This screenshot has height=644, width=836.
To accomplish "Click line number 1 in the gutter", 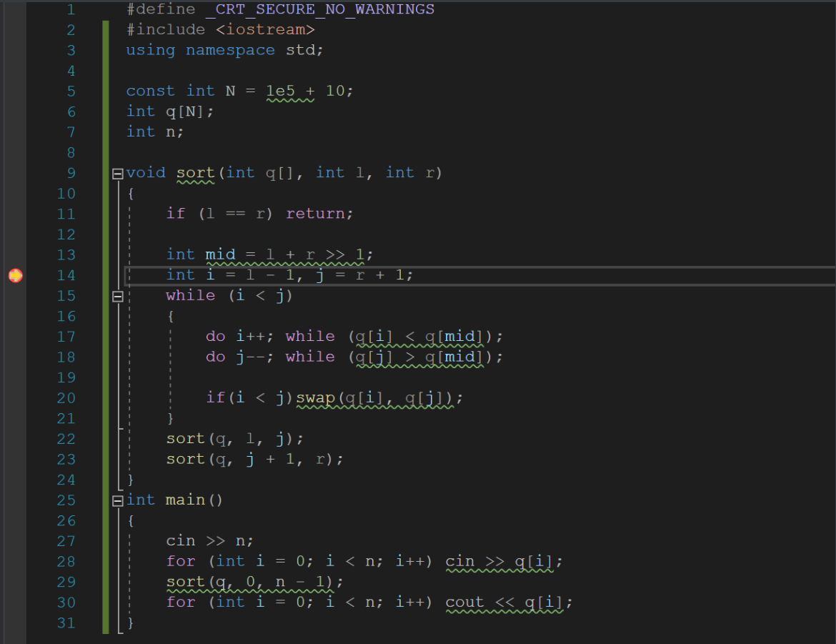I will point(70,9).
